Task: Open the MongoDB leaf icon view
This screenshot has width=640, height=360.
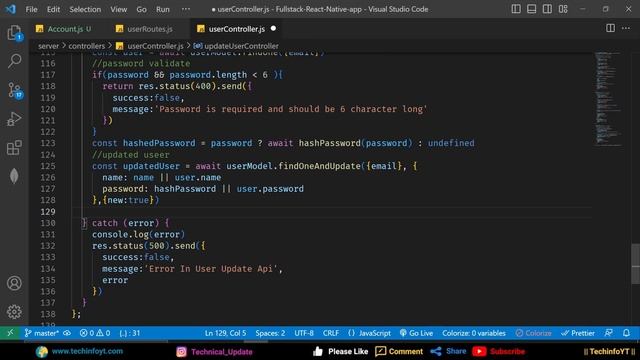Action: click(14, 176)
